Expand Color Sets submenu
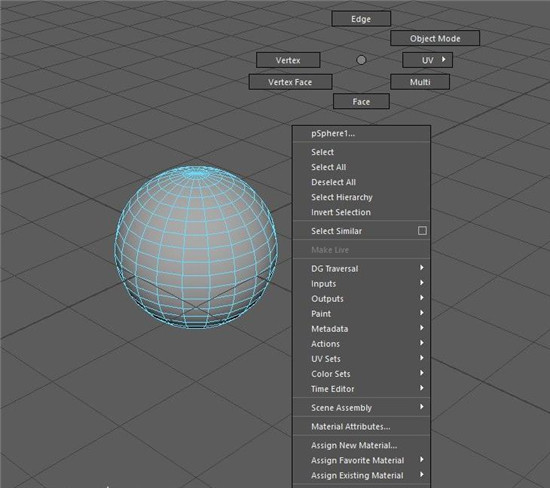 point(362,374)
